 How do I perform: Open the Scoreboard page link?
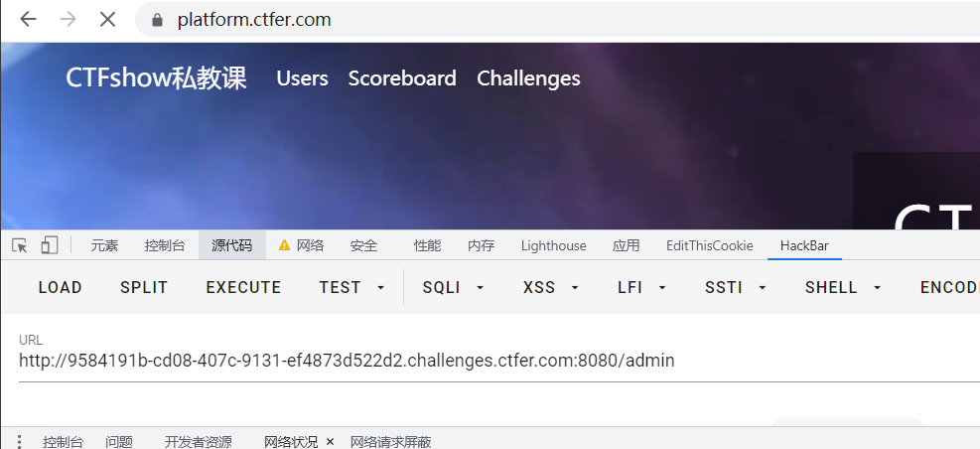click(402, 78)
